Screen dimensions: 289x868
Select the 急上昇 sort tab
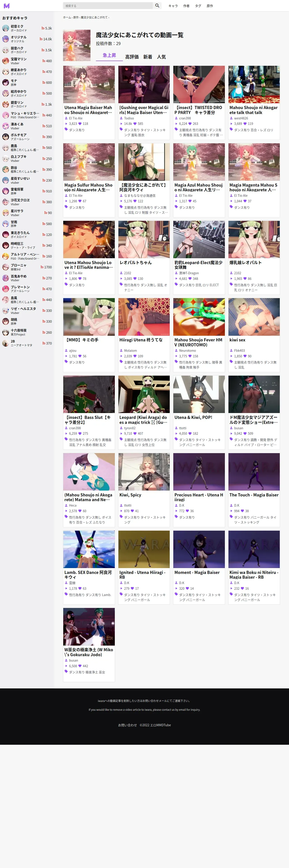click(x=109, y=56)
